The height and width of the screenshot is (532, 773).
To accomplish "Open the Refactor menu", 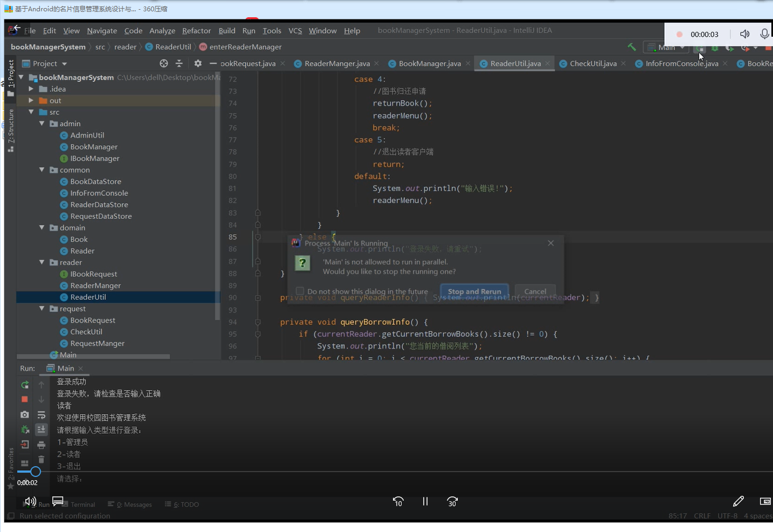I will point(196,31).
